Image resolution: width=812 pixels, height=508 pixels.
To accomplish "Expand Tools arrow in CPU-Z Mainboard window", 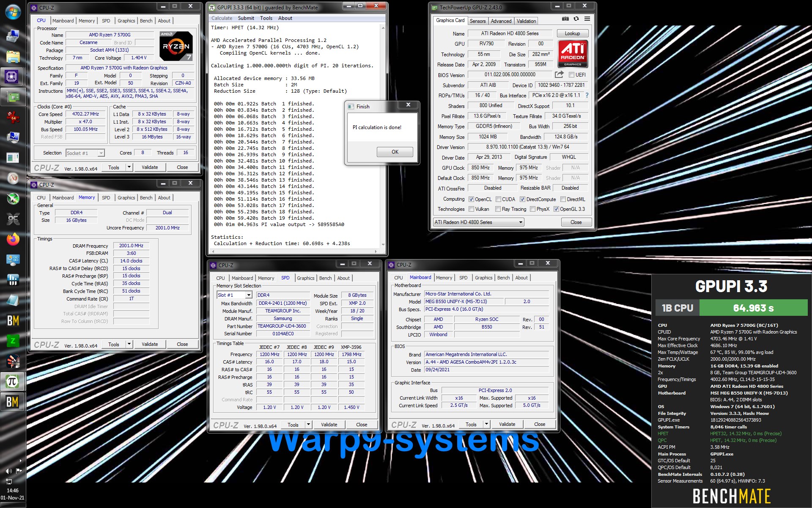I will [486, 424].
